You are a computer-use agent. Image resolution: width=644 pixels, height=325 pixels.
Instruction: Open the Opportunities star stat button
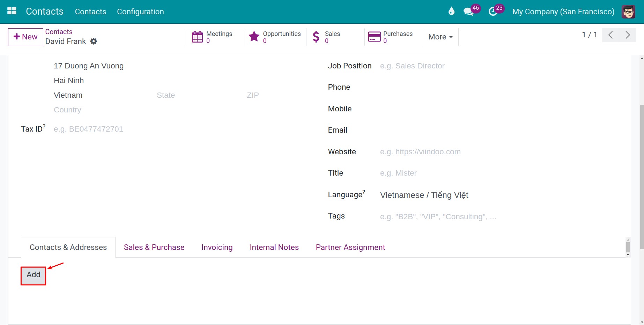(x=275, y=37)
